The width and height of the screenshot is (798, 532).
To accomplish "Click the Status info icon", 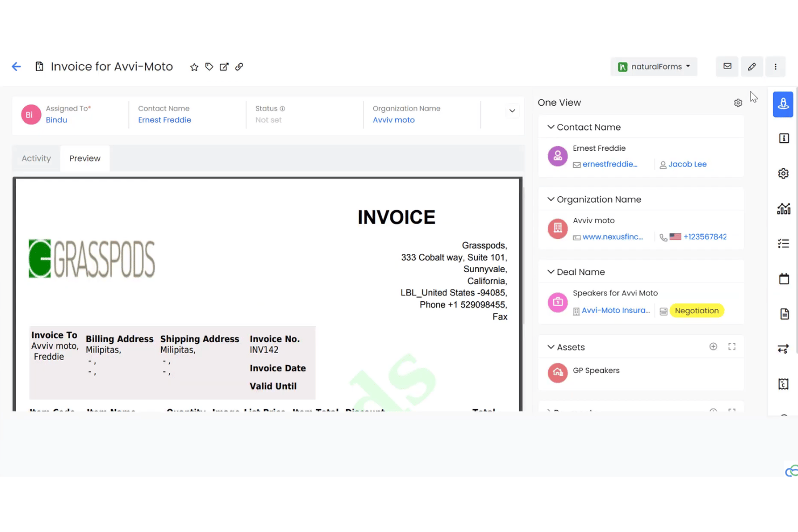I will click(x=283, y=108).
